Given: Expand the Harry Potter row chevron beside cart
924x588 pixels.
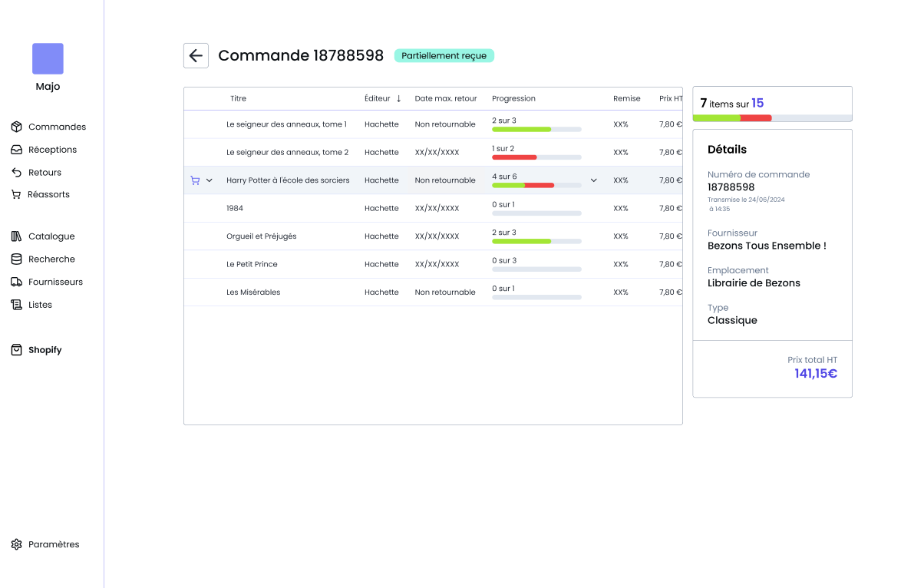Looking at the screenshot, I should point(209,180).
